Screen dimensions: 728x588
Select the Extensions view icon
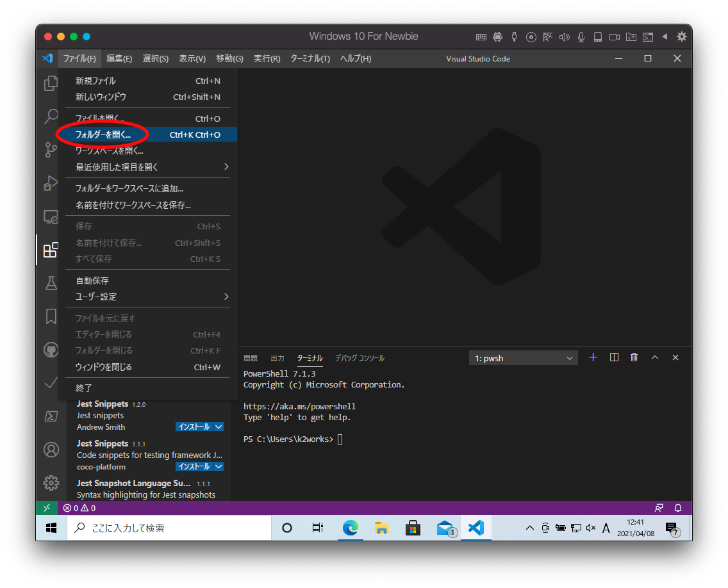(x=51, y=250)
